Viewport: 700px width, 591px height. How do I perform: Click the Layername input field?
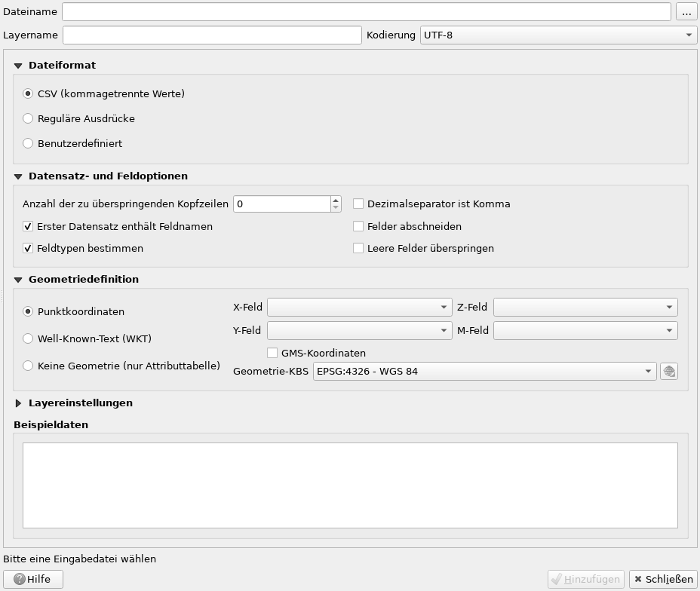click(212, 35)
